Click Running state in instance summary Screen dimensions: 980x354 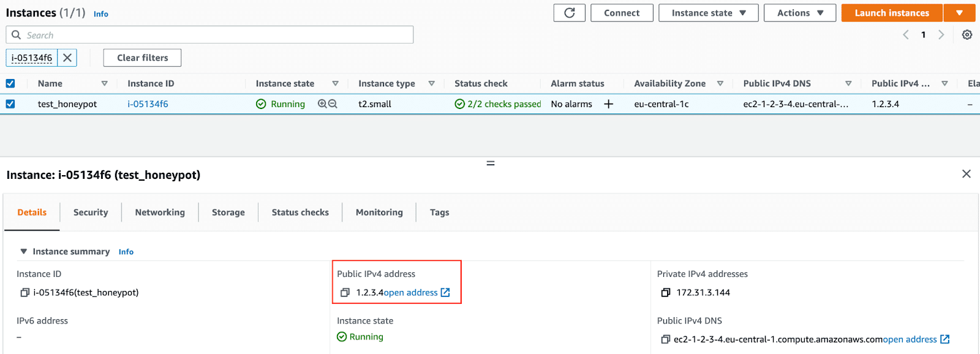coord(360,337)
